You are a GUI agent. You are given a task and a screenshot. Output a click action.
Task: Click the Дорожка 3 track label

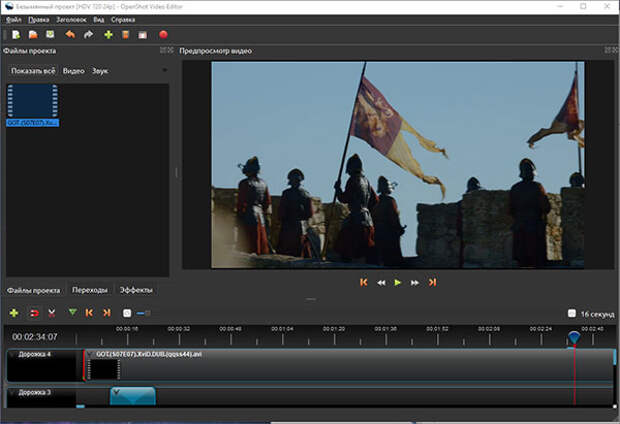[34, 393]
